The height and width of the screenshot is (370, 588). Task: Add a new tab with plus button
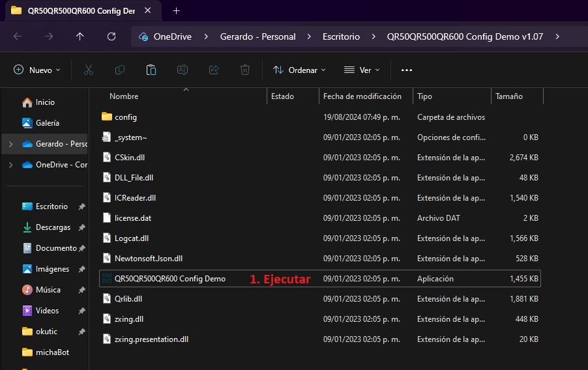(176, 10)
